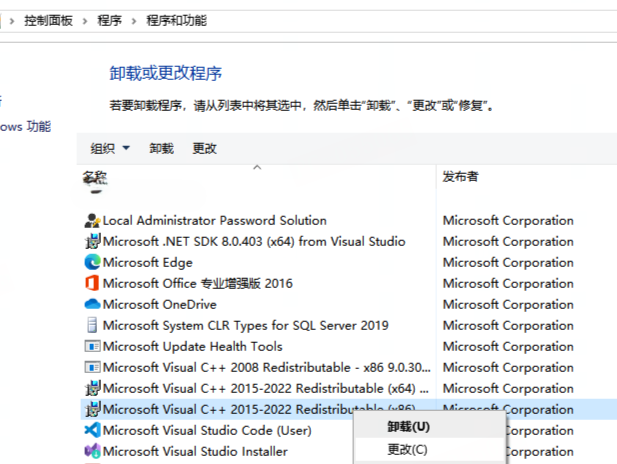
Task: Click the Microsoft OneDrive cloud icon
Action: 92,304
